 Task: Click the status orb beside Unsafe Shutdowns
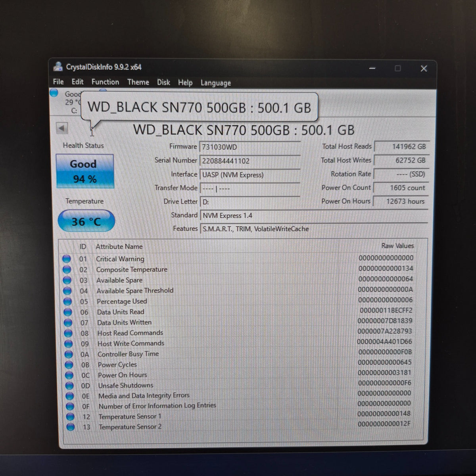coord(69,385)
